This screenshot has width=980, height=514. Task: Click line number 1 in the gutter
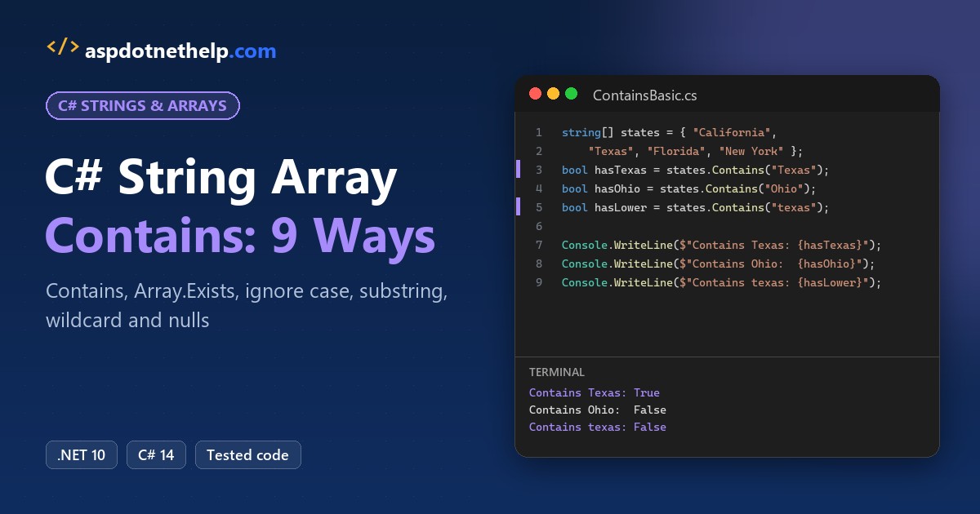538,132
